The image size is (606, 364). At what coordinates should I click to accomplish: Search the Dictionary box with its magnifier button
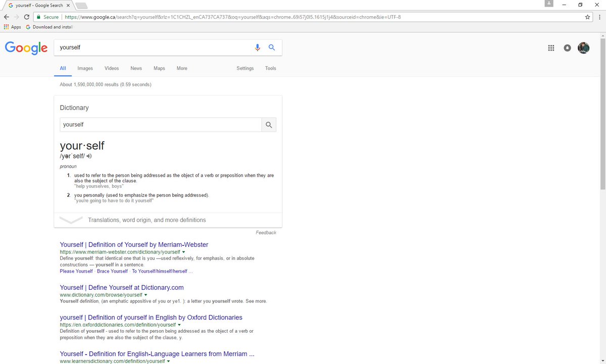point(269,125)
